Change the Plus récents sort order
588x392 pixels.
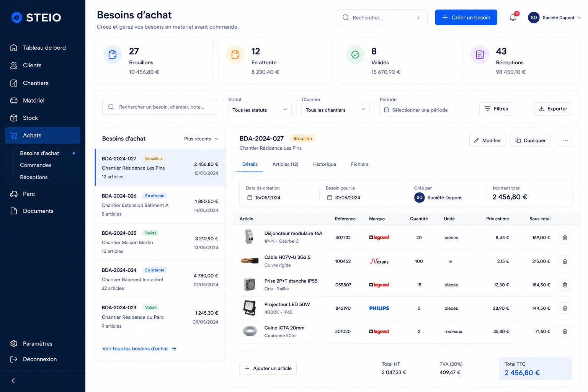click(x=201, y=139)
